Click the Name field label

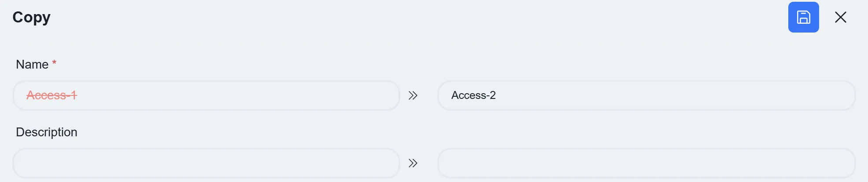32,65
